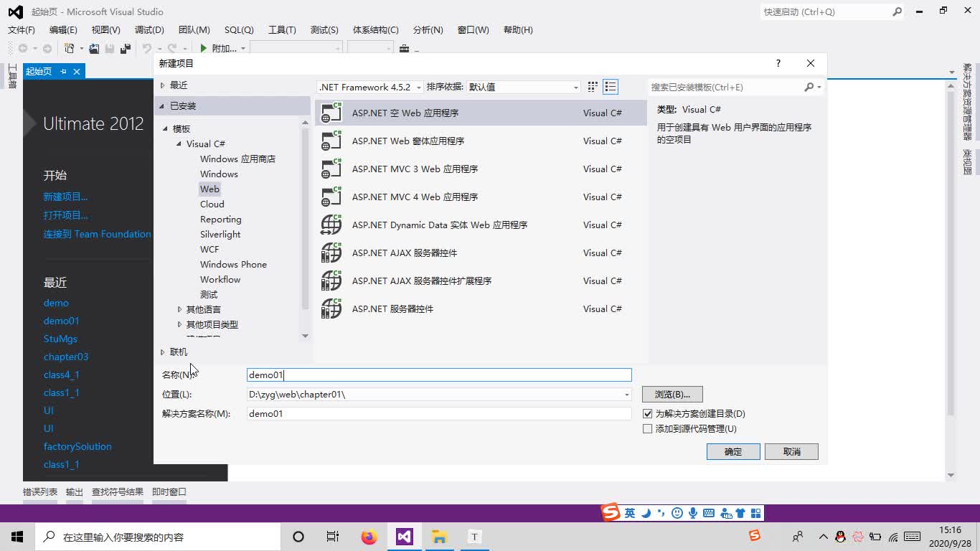
Task: Expand the 其他语言 tree node
Action: pyautogui.click(x=179, y=309)
